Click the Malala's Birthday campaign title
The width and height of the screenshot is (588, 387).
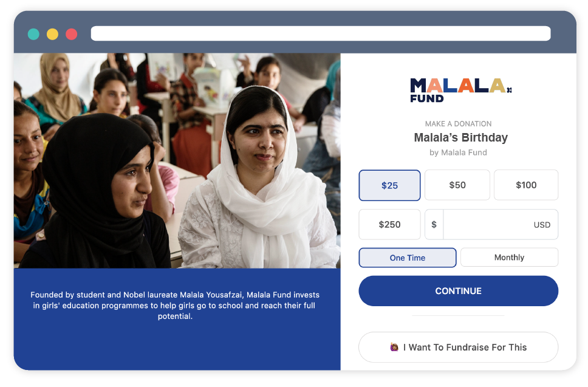(x=460, y=138)
